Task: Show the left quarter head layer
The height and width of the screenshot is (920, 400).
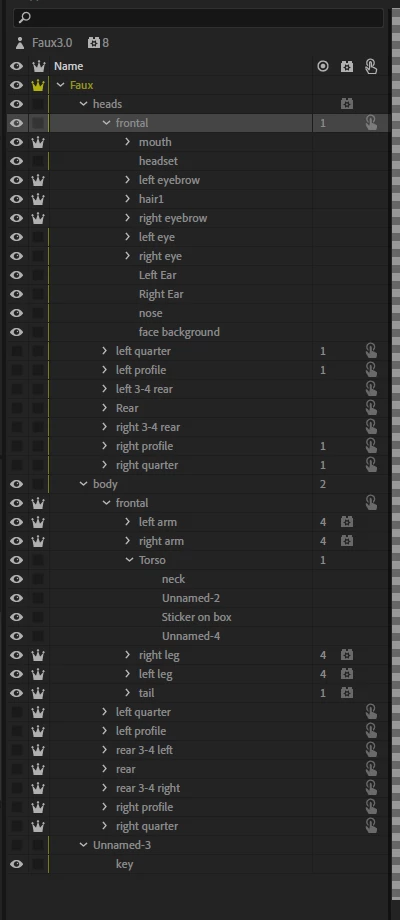Action: pos(17,351)
